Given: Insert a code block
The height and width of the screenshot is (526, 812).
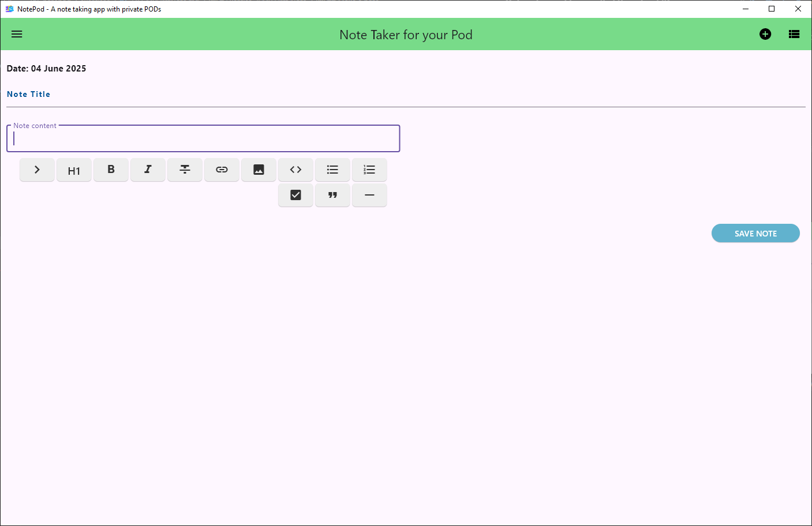Looking at the screenshot, I should (295, 170).
